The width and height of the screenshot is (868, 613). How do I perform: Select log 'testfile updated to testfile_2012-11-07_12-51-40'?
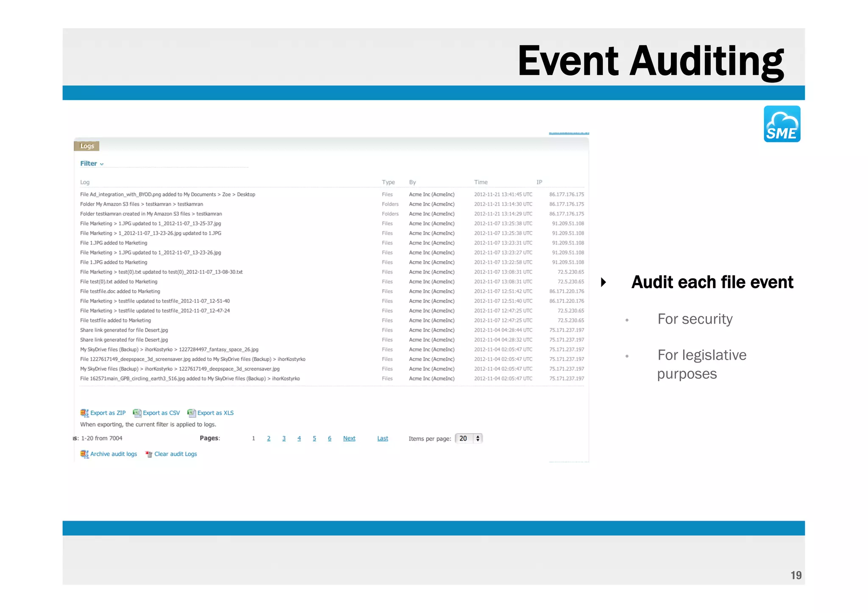(x=155, y=301)
